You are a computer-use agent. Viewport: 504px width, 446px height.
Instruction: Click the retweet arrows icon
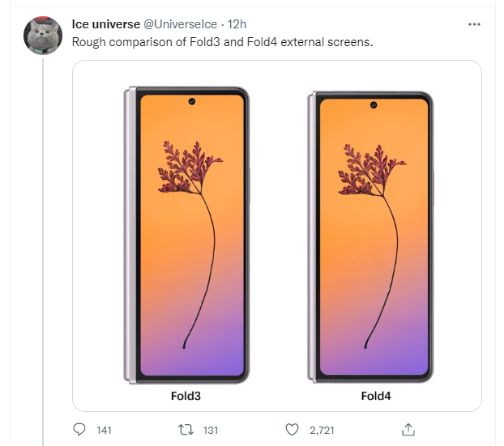tap(186, 430)
